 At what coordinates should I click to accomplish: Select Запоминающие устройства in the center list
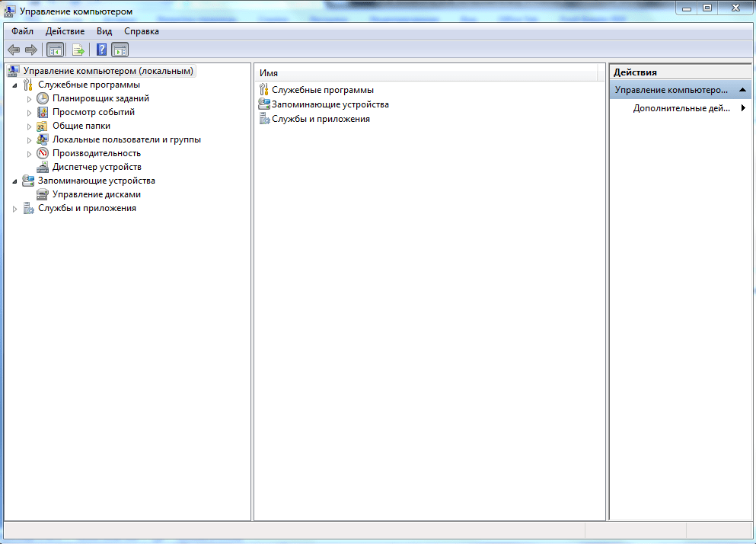coord(330,104)
